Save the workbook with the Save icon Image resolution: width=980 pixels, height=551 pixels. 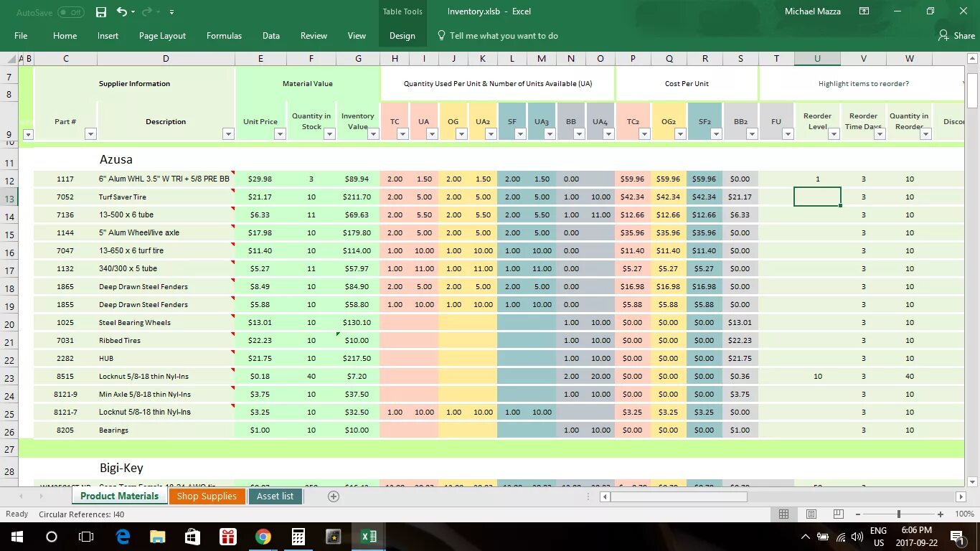click(x=101, y=12)
